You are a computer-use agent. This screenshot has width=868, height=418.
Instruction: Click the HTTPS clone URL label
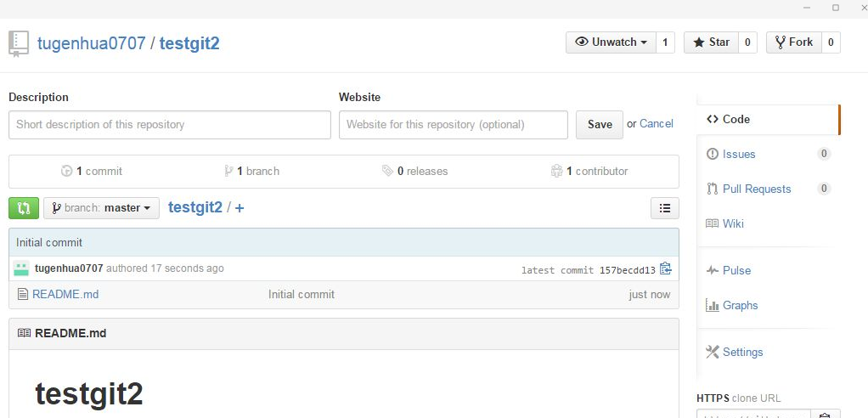click(738, 398)
